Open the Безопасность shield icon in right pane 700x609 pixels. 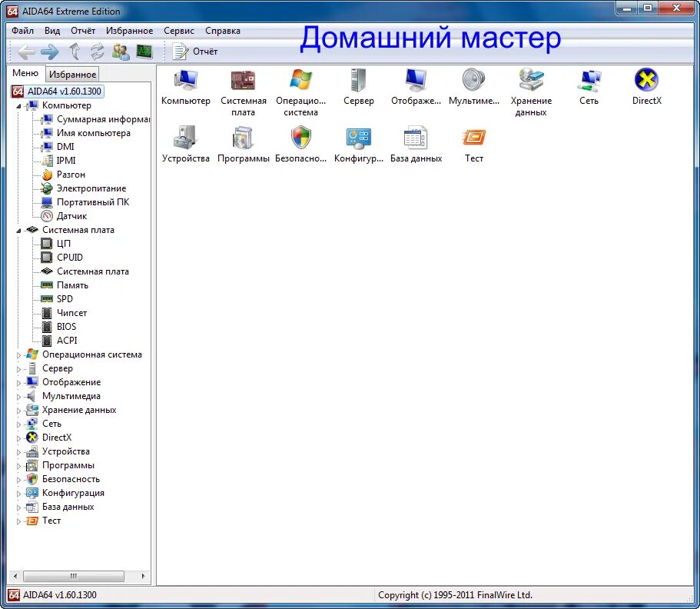[300, 138]
